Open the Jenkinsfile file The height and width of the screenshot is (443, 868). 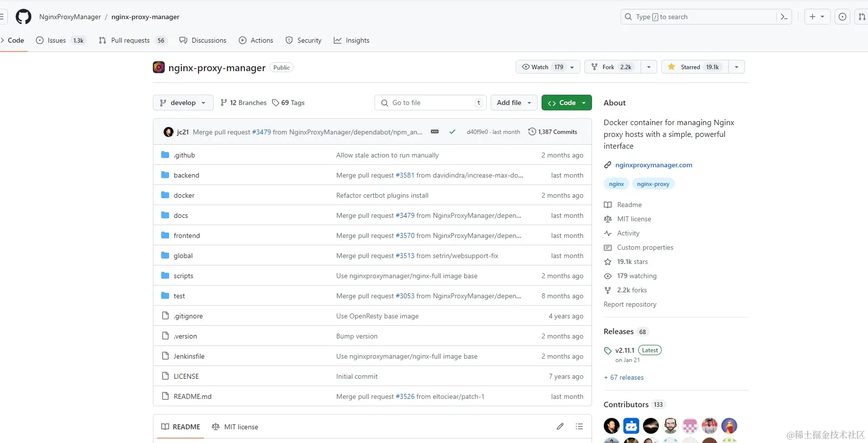click(189, 356)
